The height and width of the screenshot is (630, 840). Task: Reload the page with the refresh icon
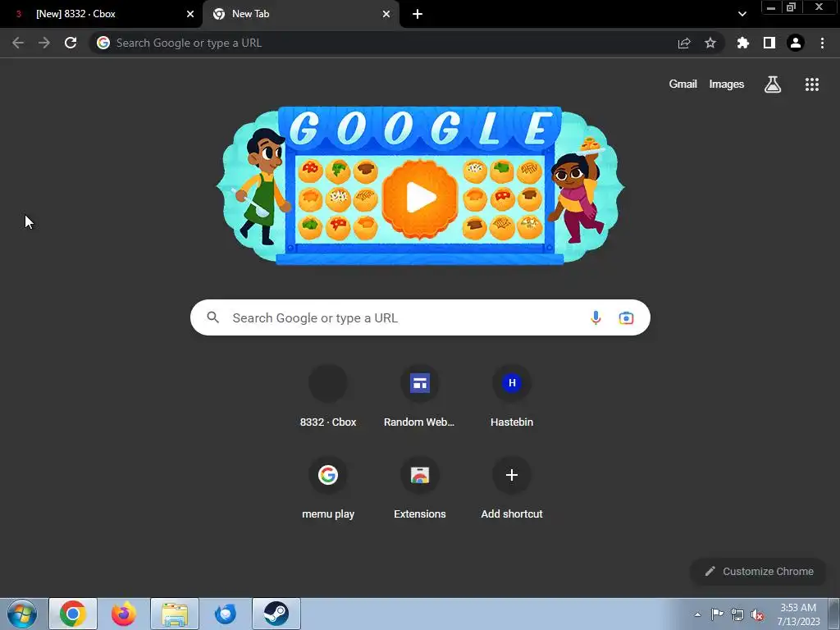(71, 43)
